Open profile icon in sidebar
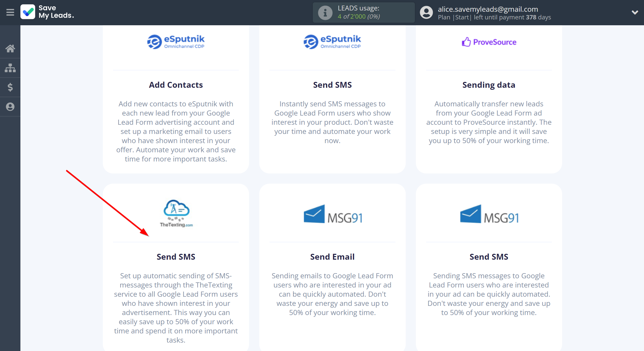 (x=10, y=107)
